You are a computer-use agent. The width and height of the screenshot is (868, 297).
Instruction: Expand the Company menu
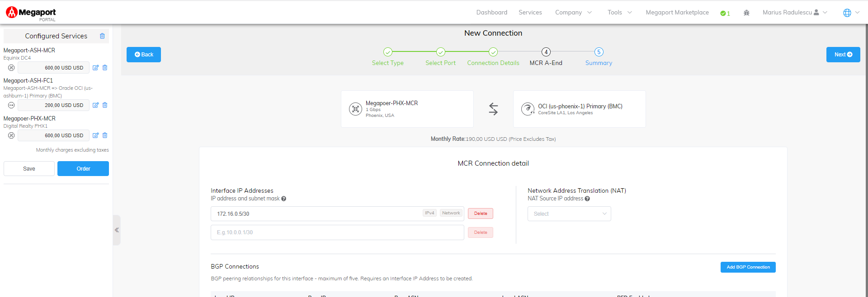[x=573, y=13]
